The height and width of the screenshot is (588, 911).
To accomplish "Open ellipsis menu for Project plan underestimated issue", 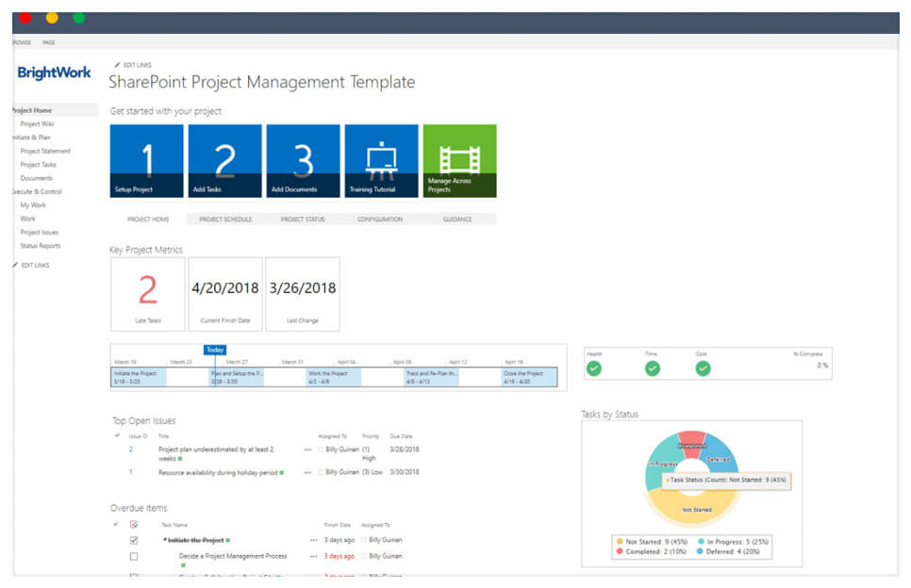I will coord(307,449).
